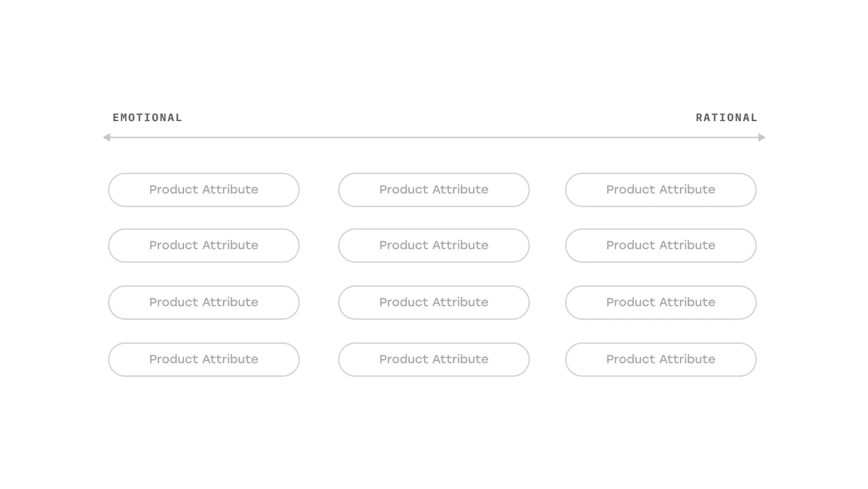The image size is (868, 489).
Task: Pick the first-row Product Attribute pill under Rational
Action: (x=661, y=190)
